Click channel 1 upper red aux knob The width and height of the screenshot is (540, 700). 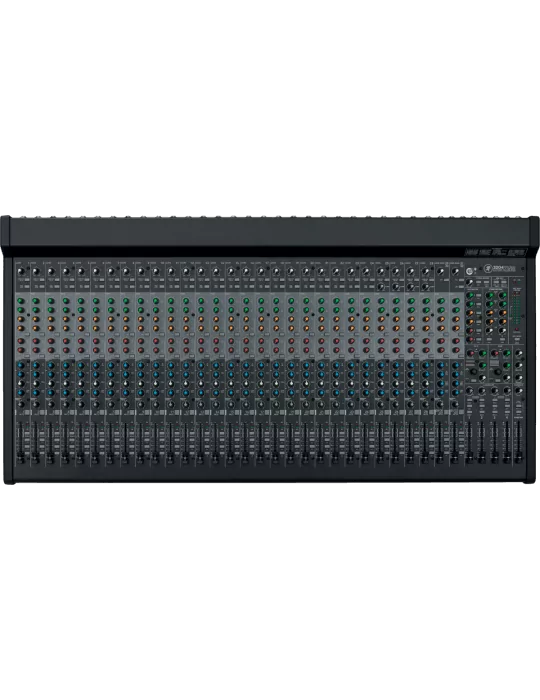(x=21, y=341)
